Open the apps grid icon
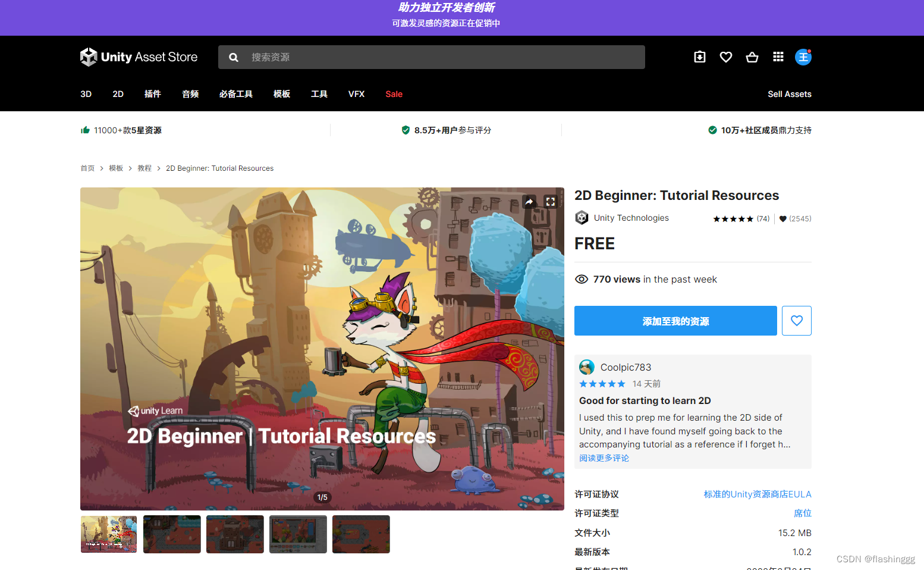This screenshot has width=924, height=570. click(778, 57)
